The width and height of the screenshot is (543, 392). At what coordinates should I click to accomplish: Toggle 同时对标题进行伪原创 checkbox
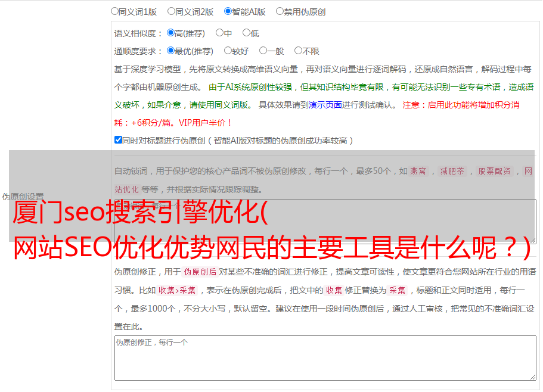pyautogui.click(x=118, y=140)
